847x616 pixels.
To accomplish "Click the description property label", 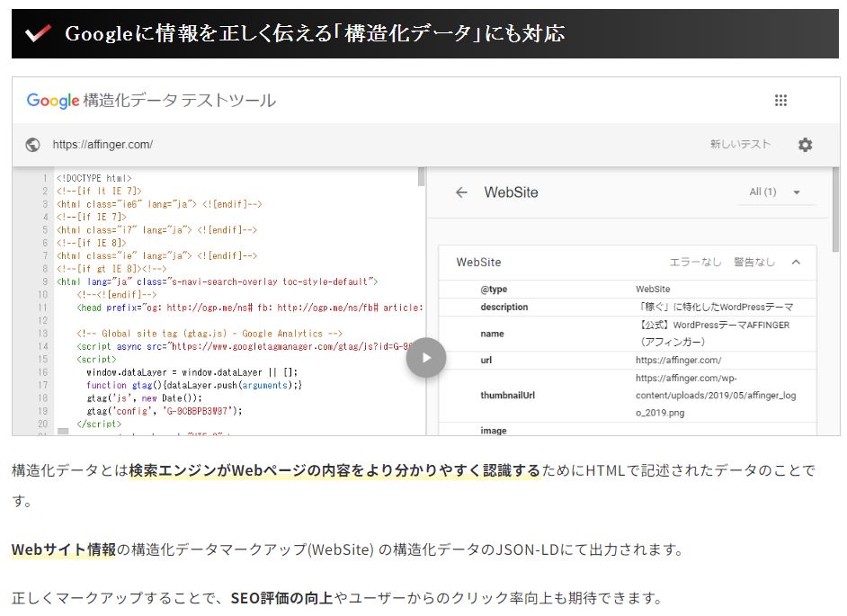I will (x=504, y=307).
